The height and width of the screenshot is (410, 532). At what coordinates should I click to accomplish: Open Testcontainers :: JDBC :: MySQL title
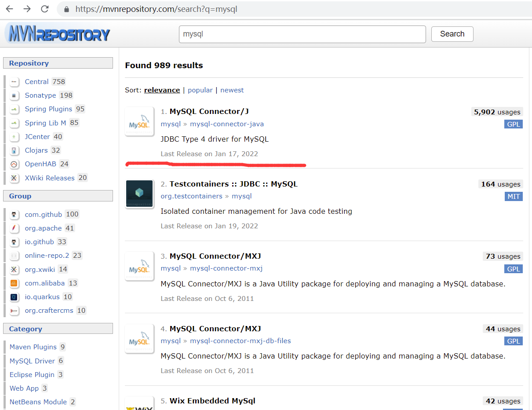(x=233, y=184)
